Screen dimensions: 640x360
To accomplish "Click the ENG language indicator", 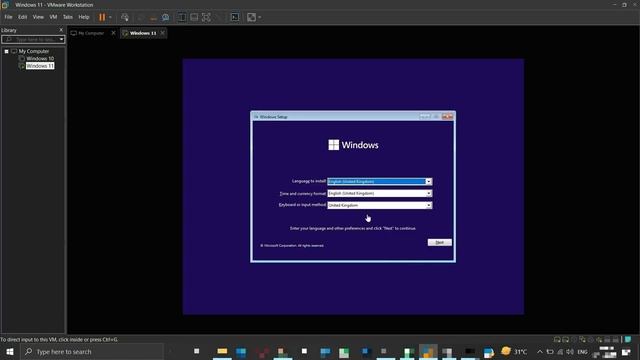I will (x=582, y=351).
